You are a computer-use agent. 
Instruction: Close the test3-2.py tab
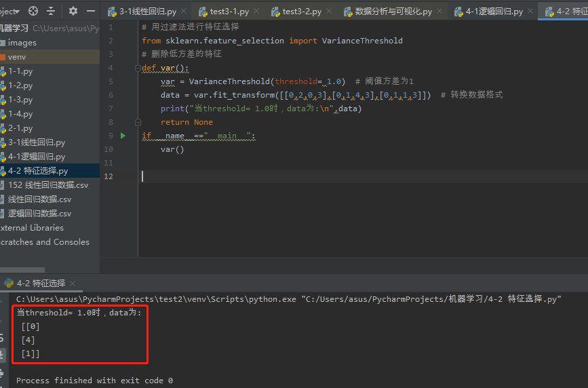click(x=329, y=12)
